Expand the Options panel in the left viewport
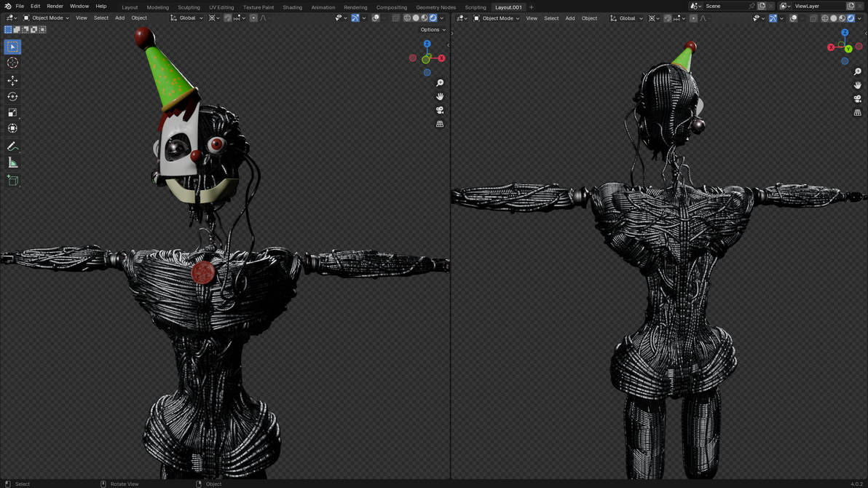 click(x=431, y=29)
